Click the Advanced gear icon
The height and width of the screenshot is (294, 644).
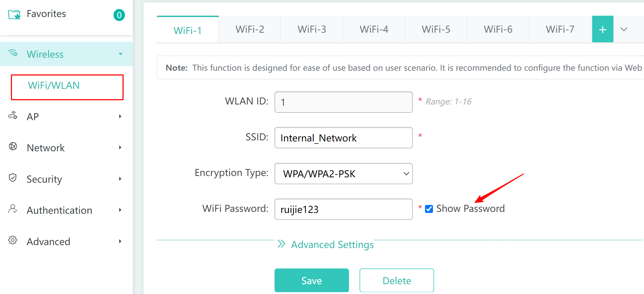coord(13,240)
